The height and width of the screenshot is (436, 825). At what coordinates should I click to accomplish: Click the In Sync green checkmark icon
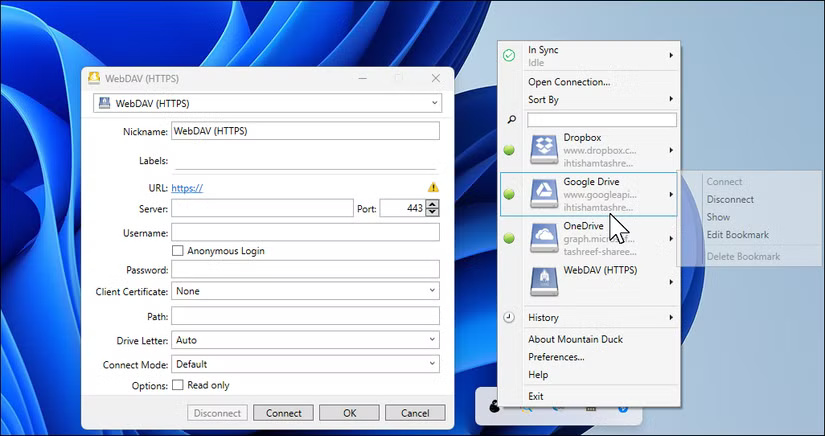[x=509, y=56]
